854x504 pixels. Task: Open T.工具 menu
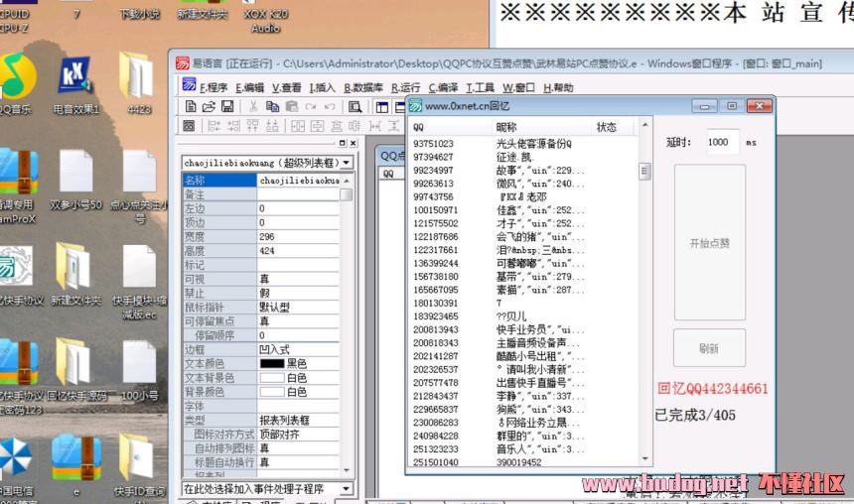pyautogui.click(x=480, y=87)
